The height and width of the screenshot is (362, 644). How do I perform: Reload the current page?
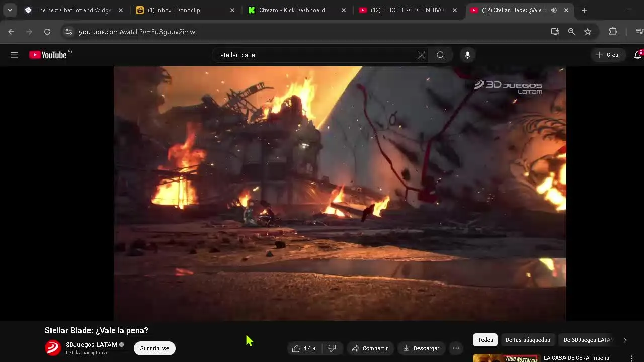point(47,32)
